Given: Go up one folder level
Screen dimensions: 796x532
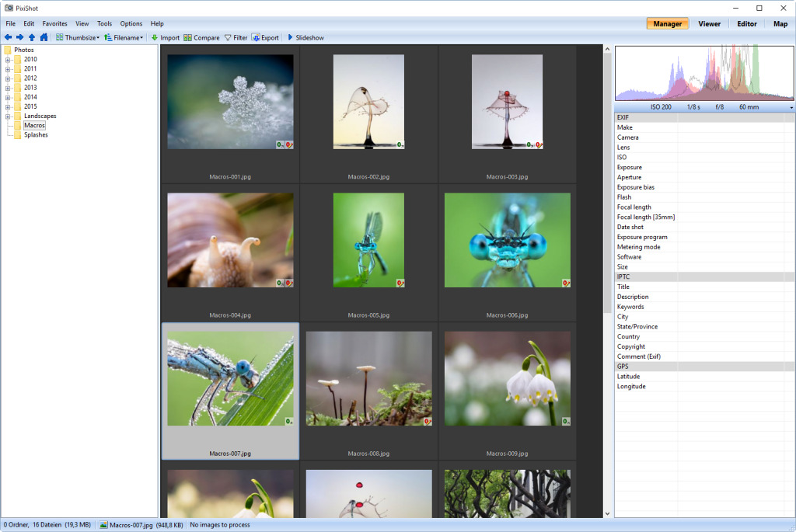Looking at the screenshot, I should click(32, 37).
